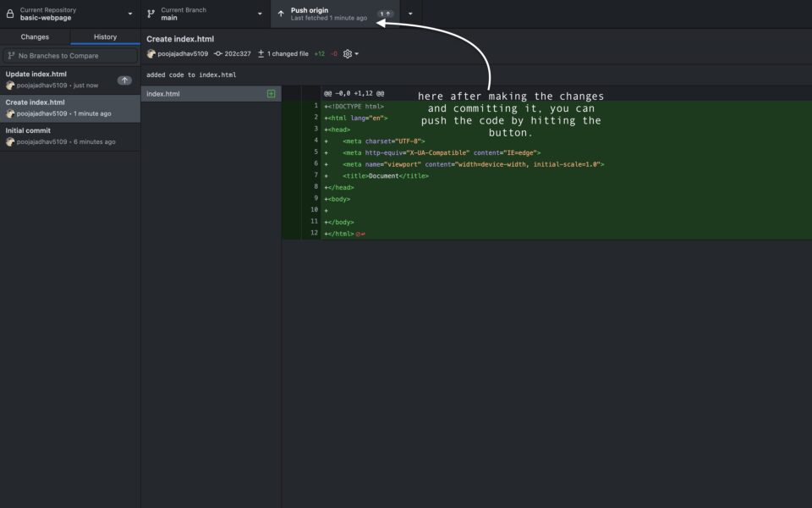The image size is (812, 508).
Task: Switch to the History tab
Action: (x=105, y=36)
